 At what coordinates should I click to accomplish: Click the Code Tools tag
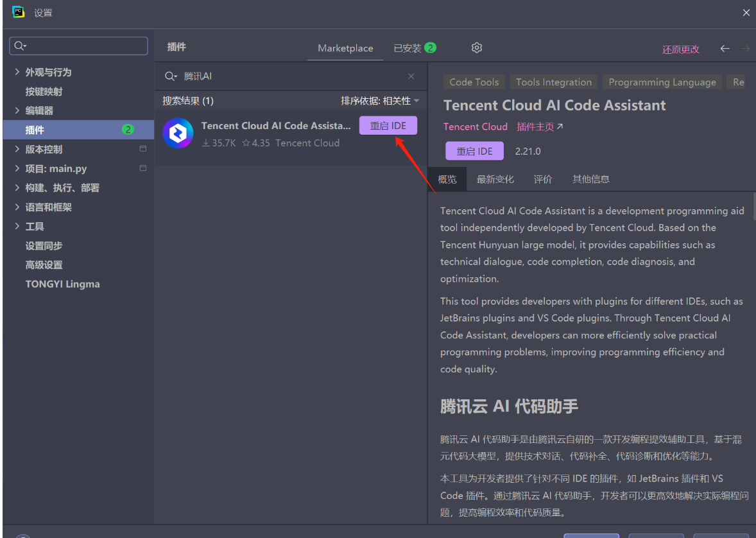click(x=474, y=82)
